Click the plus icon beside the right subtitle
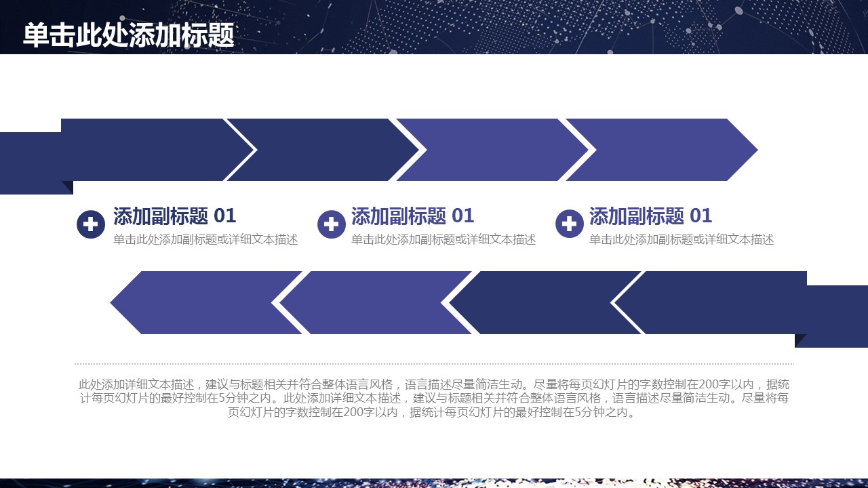Screen dimensions: 868x488 pos(570,224)
